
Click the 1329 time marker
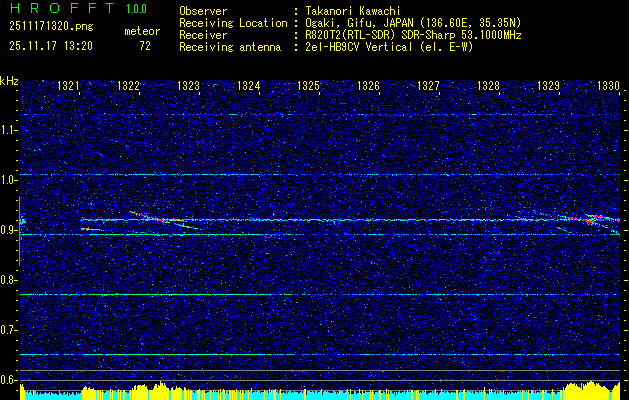pos(548,85)
